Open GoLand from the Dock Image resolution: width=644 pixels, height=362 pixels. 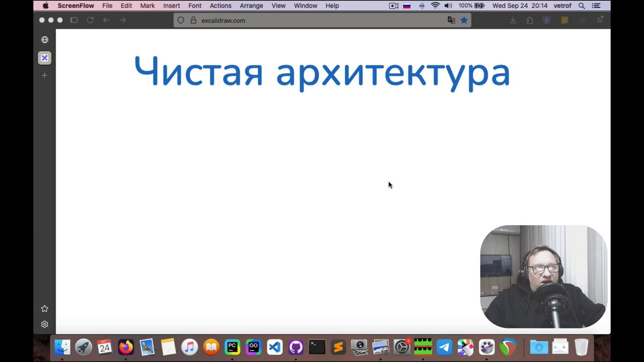(x=253, y=347)
